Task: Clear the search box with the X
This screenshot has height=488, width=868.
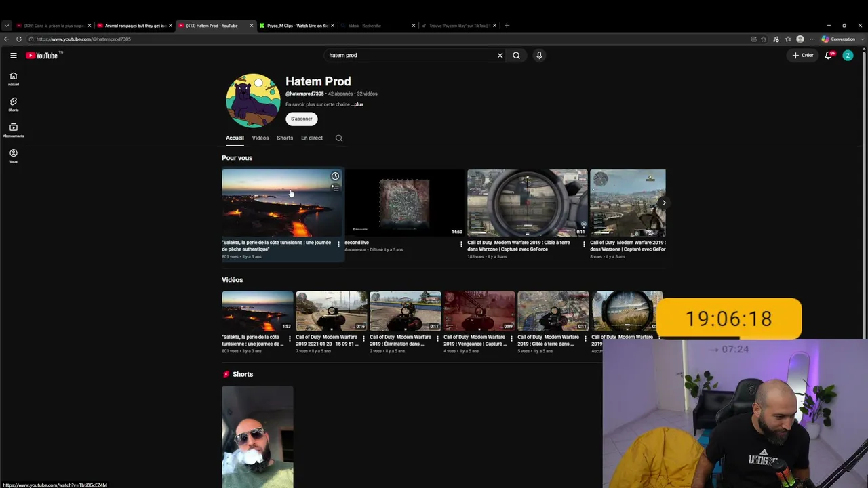Action: (500, 56)
